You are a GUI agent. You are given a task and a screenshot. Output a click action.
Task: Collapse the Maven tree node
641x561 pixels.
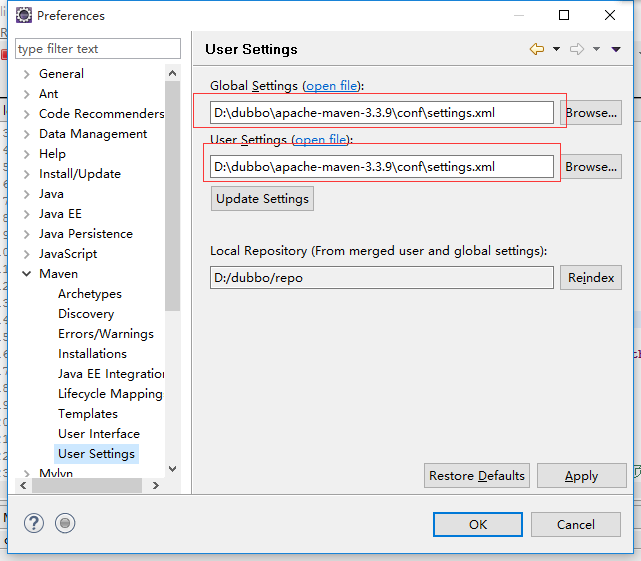click(x=26, y=274)
